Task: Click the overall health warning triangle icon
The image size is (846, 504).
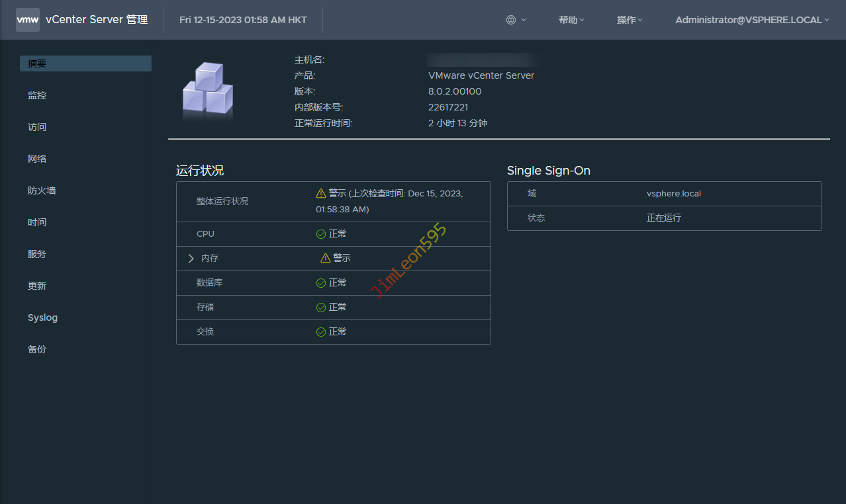Action: 321,193
